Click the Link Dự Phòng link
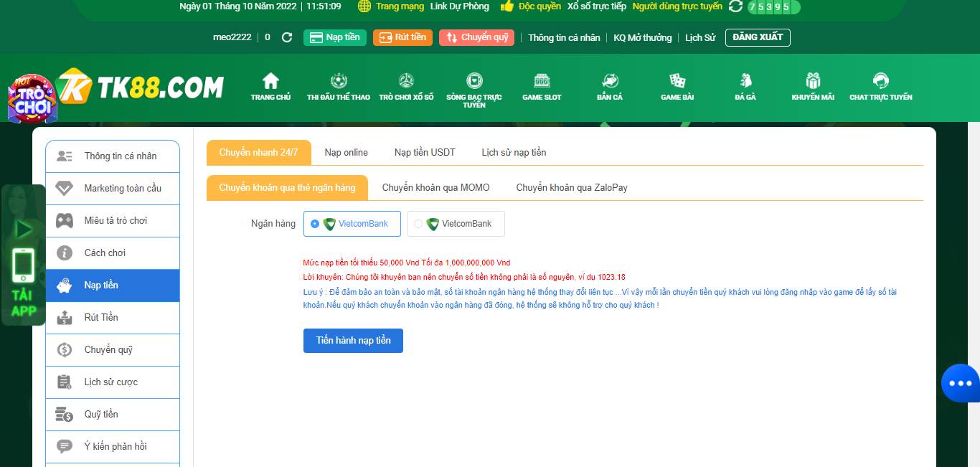Screen dimensions: 980x467 point(460,6)
